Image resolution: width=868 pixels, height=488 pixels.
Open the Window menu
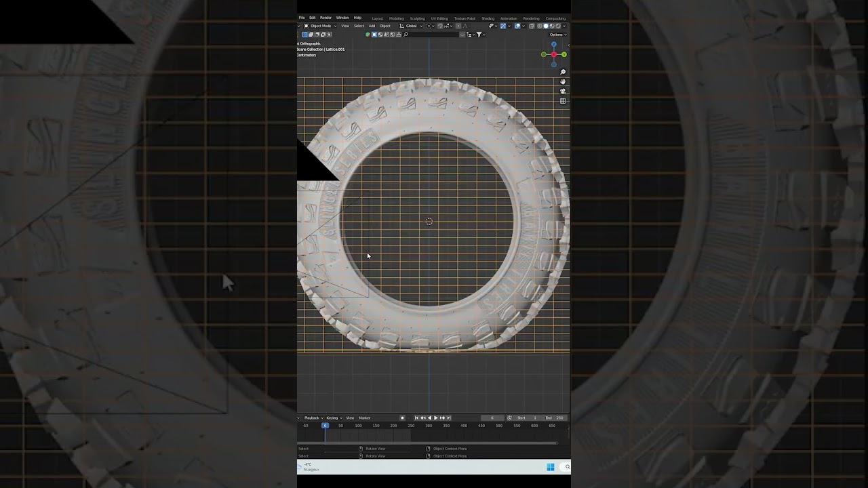(x=342, y=18)
